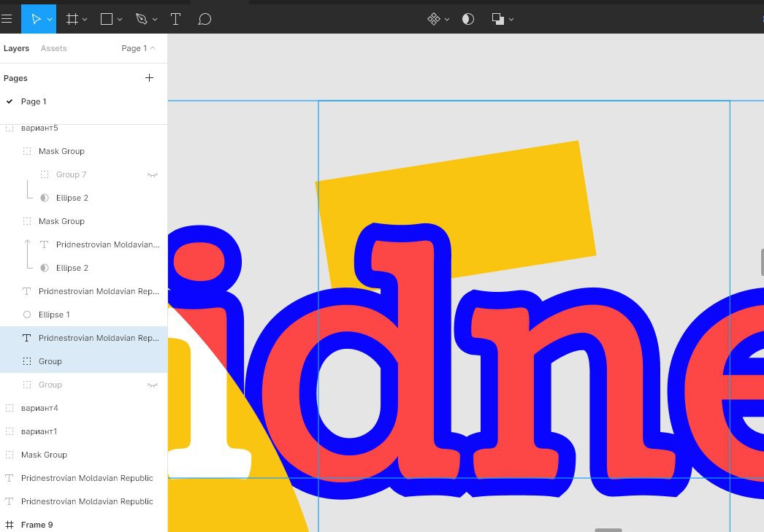Add a new page with plus
Viewport: 764px width, 532px height.
click(x=149, y=78)
